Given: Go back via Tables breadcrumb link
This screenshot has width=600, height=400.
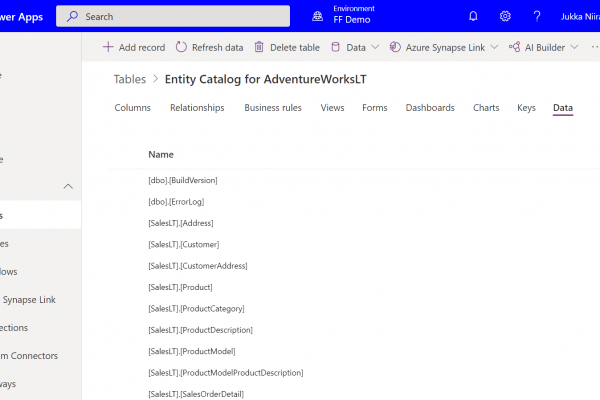Looking at the screenshot, I should point(130,79).
